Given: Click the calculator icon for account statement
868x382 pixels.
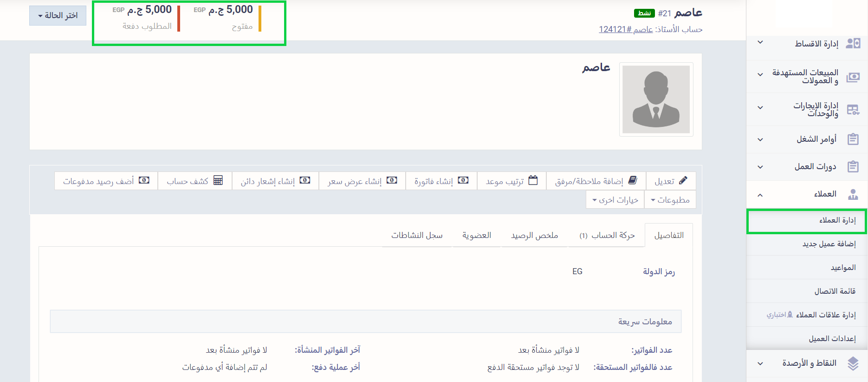Looking at the screenshot, I should (x=218, y=180).
